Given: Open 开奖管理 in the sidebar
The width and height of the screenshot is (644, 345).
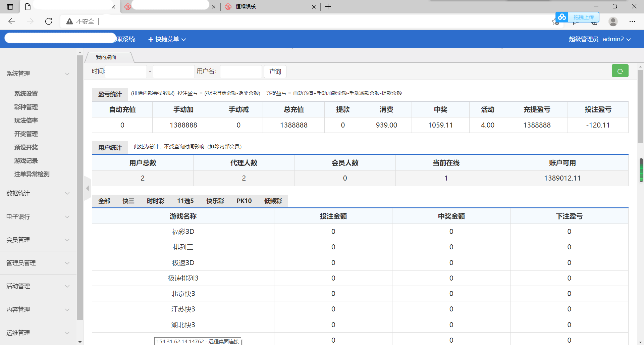Looking at the screenshot, I should point(26,134).
